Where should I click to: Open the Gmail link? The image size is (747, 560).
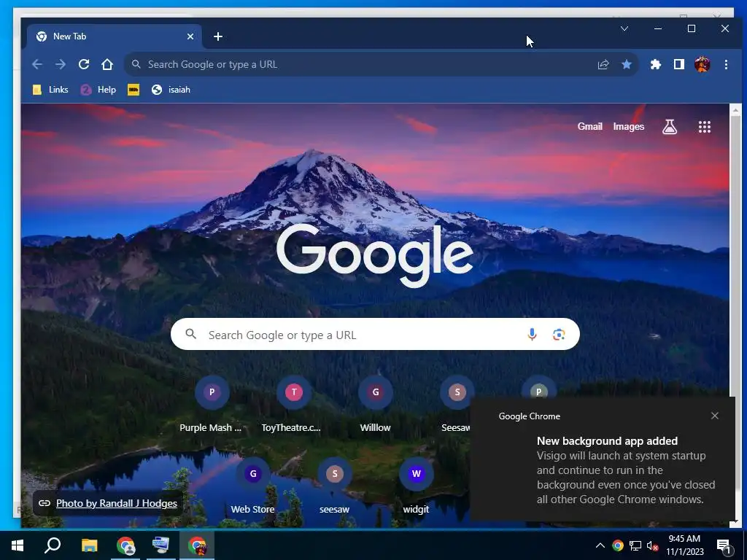click(589, 127)
